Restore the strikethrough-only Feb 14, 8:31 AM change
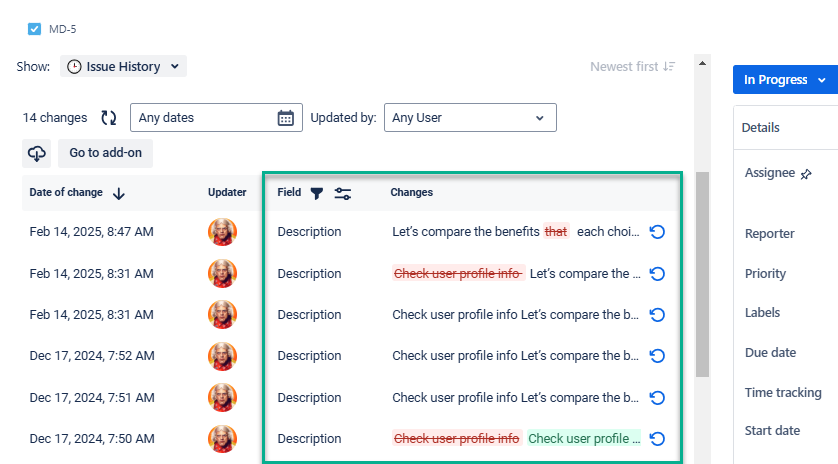The width and height of the screenshot is (838, 464). (657, 274)
